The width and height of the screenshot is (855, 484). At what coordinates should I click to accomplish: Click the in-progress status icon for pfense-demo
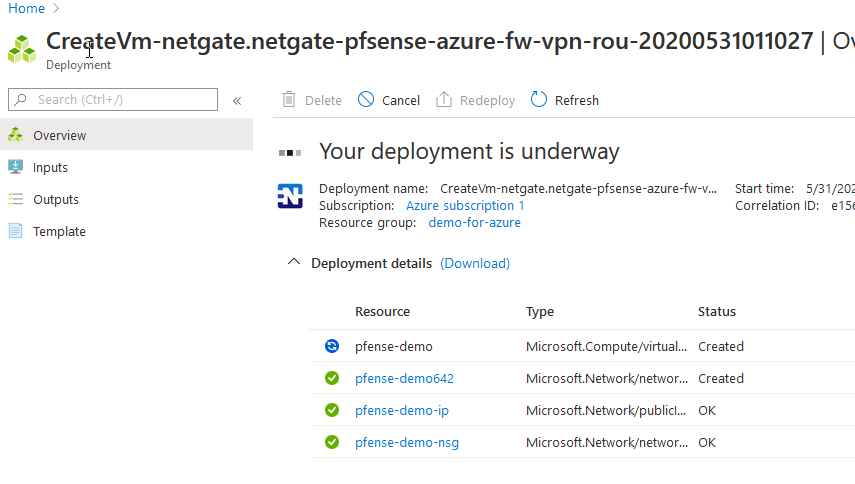(x=332, y=346)
